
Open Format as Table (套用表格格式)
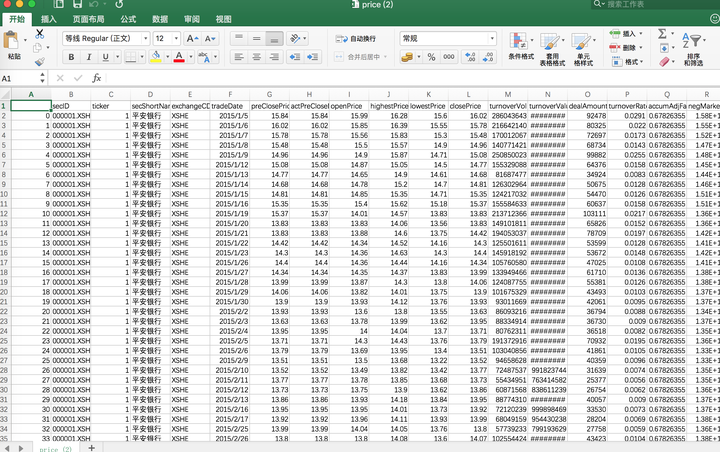tap(552, 49)
